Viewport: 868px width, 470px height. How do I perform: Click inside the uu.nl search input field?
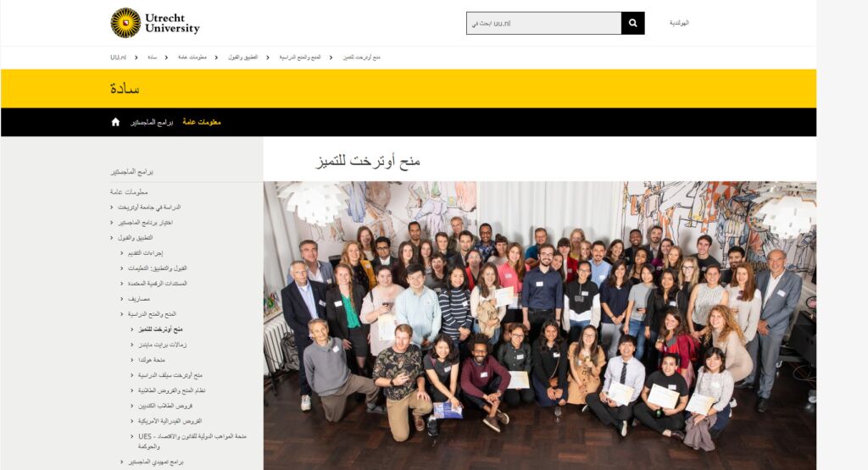543,23
